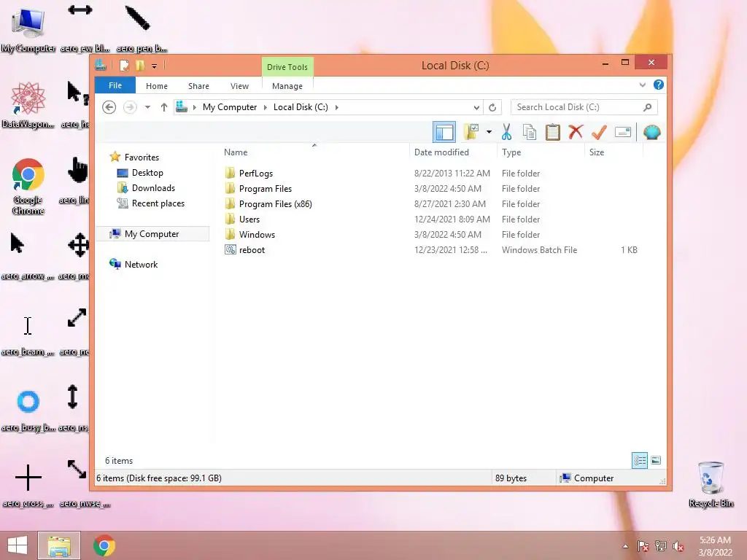This screenshot has height=560, width=747.
Task: Click the Copy icon in toolbar
Action: [530, 133]
